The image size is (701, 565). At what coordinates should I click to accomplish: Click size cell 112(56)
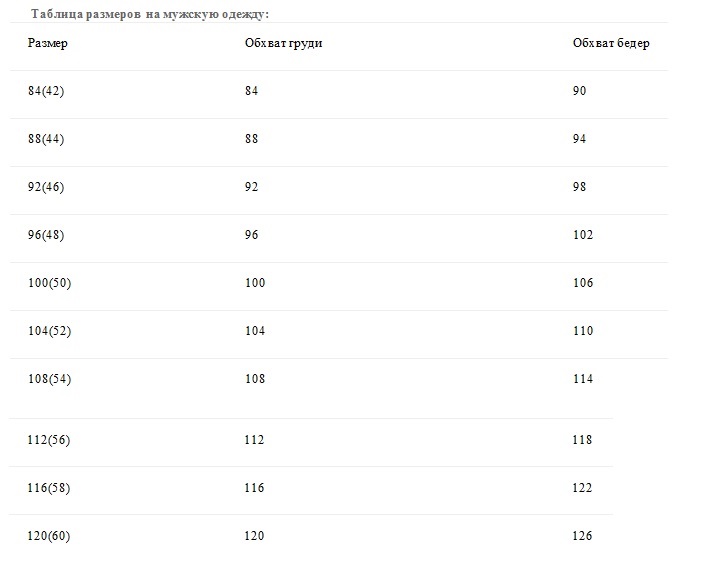pyautogui.click(x=49, y=440)
